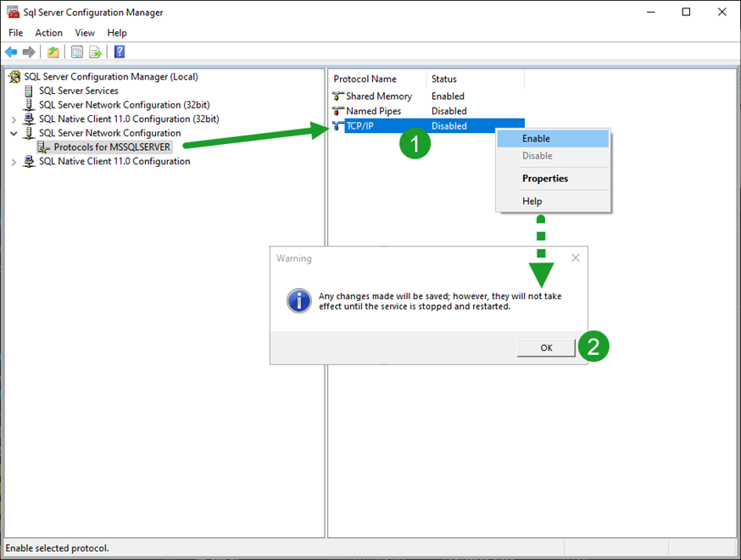Select SQL Server Configuration Manager (Local) label
Screen dimensions: 741x560
111,76
